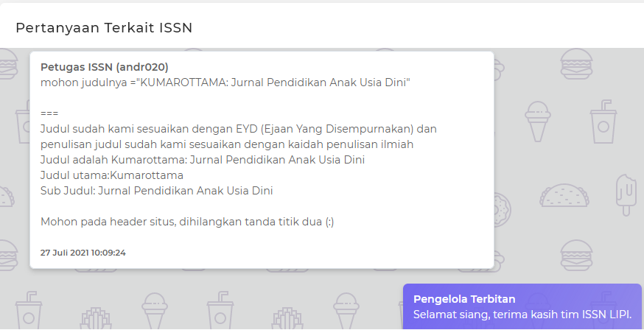Click the timestamp '27 Juli 2021 10:09:24'
Screen dimensions: 644x330
pyautogui.click(x=83, y=253)
